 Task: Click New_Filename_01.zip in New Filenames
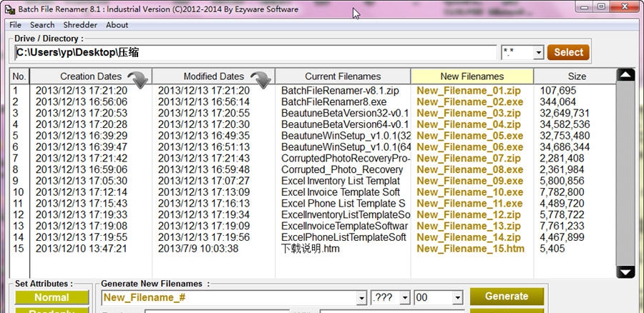click(469, 91)
